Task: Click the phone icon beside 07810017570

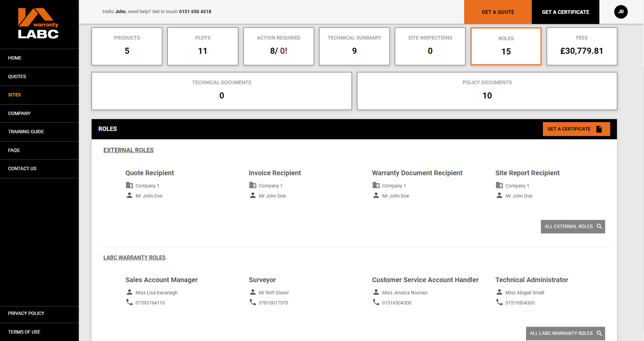Action: [253, 302]
